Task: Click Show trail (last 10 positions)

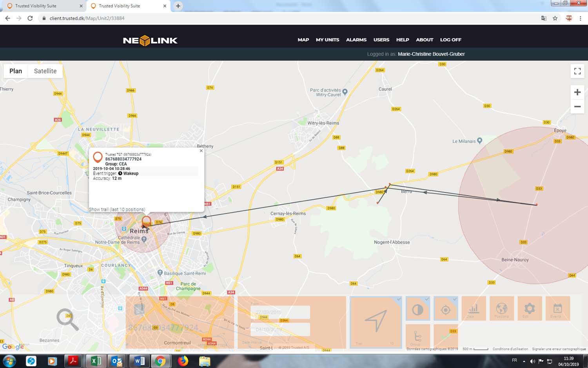Action: point(117,210)
